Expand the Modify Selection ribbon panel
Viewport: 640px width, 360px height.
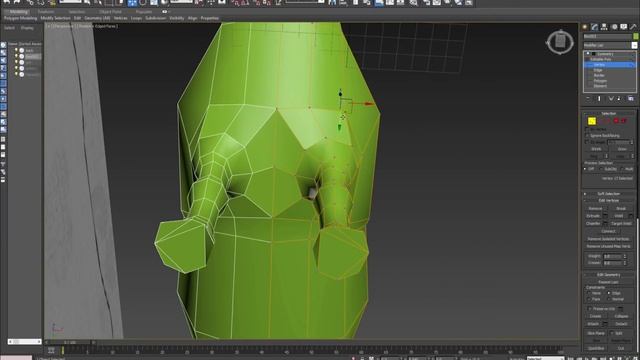pyautogui.click(x=56, y=18)
